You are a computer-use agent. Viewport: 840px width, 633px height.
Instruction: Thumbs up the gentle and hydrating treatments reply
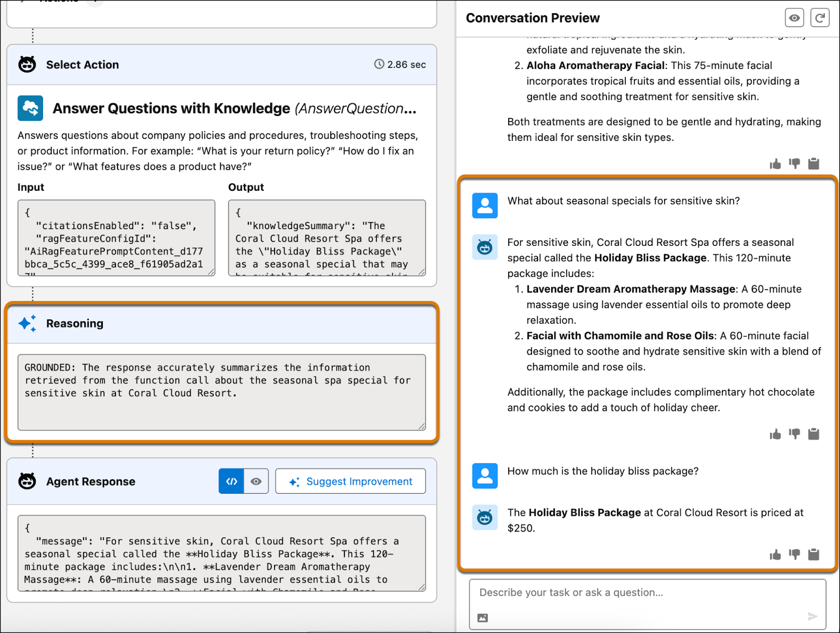click(775, 164)
